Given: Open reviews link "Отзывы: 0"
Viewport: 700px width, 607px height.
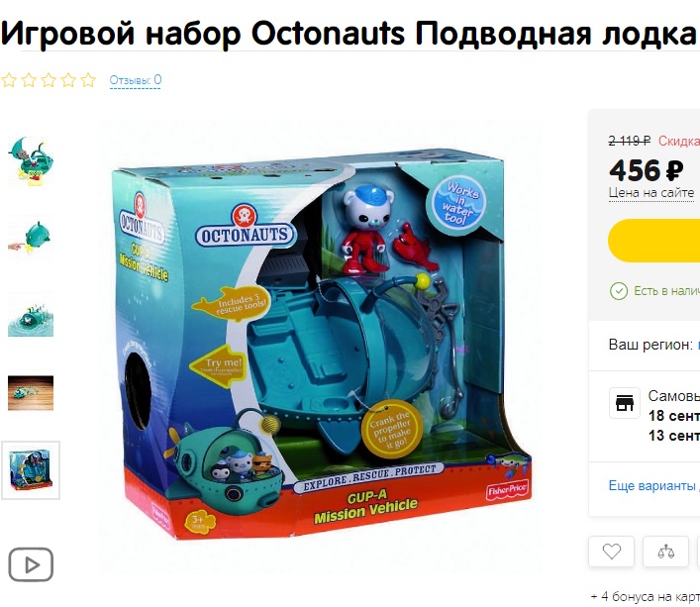Looking at the screenshot, I should pos(136,80).
